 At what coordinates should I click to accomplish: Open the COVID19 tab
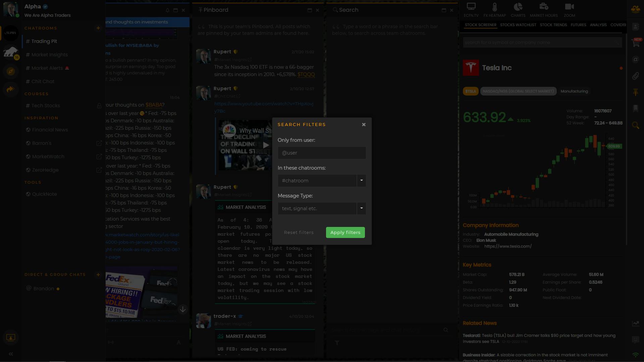(618, 25)
